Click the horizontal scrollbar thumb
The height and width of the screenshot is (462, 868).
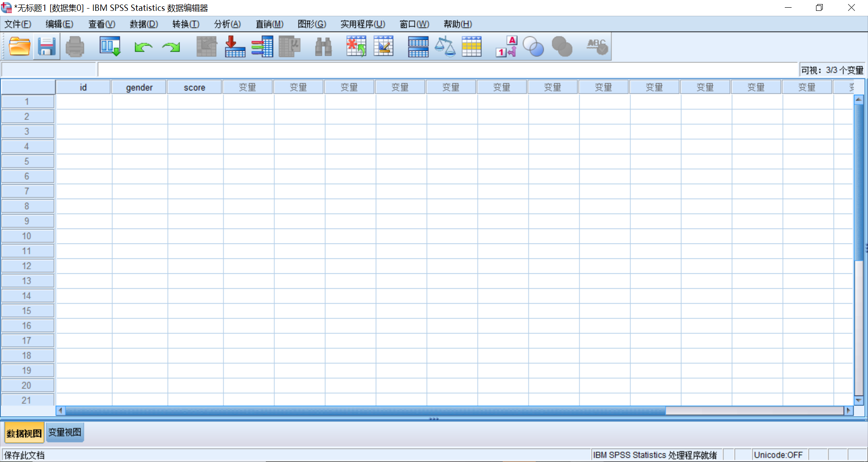(x=365, y=410)
